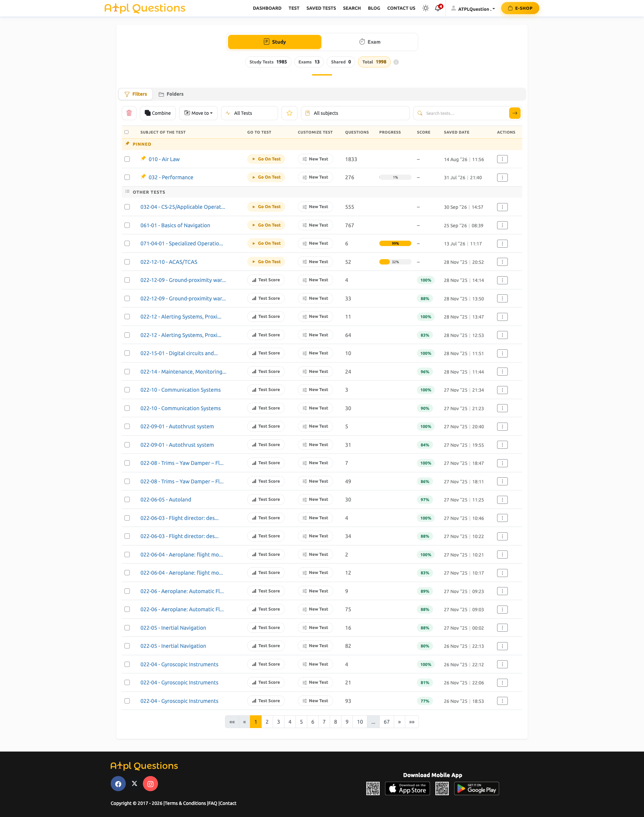
Task: Check the box for 032 - Performance
Action: pos(127,177)
